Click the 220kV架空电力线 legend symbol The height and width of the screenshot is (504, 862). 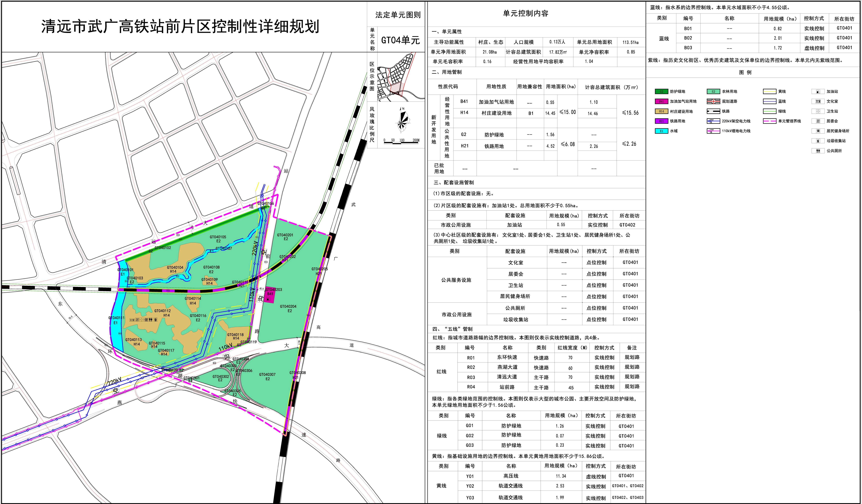pyautogui.click(x=713, y=121)
